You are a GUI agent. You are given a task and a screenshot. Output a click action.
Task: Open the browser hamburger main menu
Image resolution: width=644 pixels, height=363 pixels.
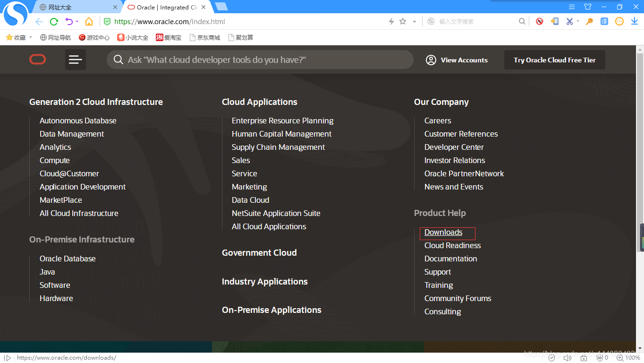click(x=572, y=7)
